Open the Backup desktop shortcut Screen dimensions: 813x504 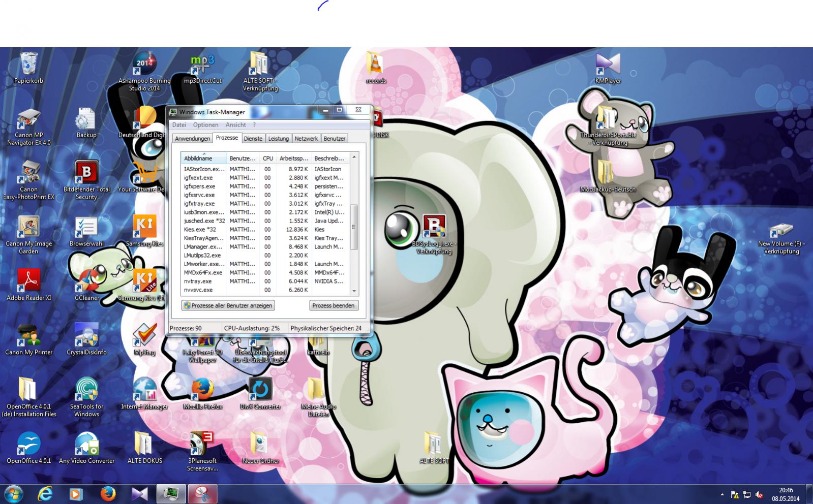[x=86, y=122]
